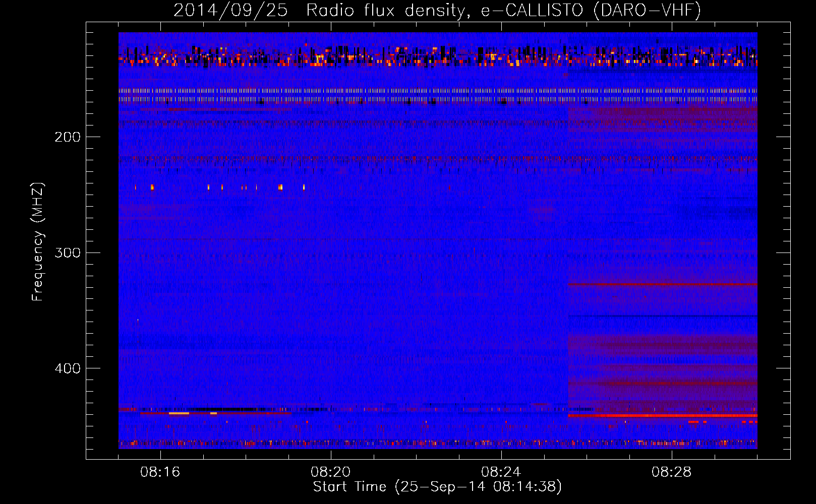816x504 pixels.
Task: Click the 300 frequency tick label
Action: pyautogui.click(x=68, y=253)
